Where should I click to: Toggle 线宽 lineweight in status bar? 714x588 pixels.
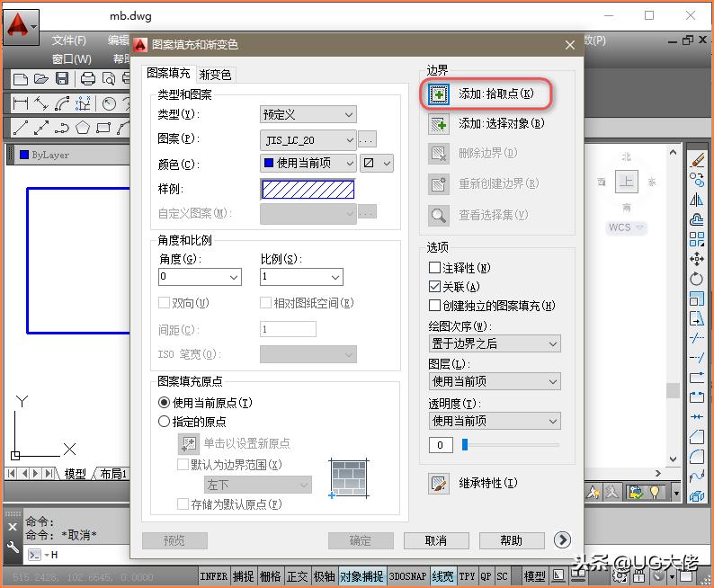point(442,576)
